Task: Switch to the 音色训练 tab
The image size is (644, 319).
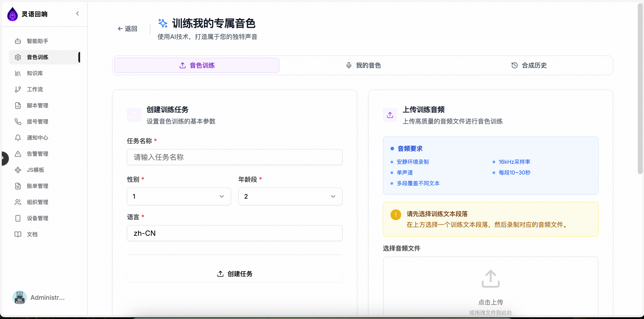Action: click(x=197, y=66)
